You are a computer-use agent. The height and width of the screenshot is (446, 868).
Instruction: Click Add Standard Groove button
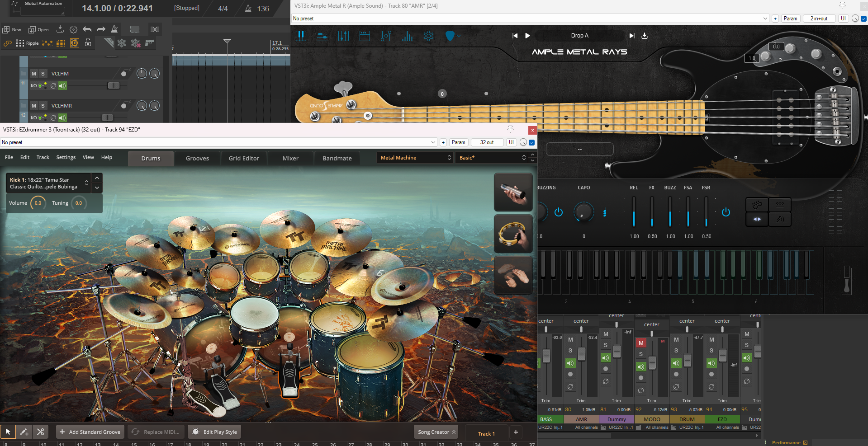coord(90,432)
